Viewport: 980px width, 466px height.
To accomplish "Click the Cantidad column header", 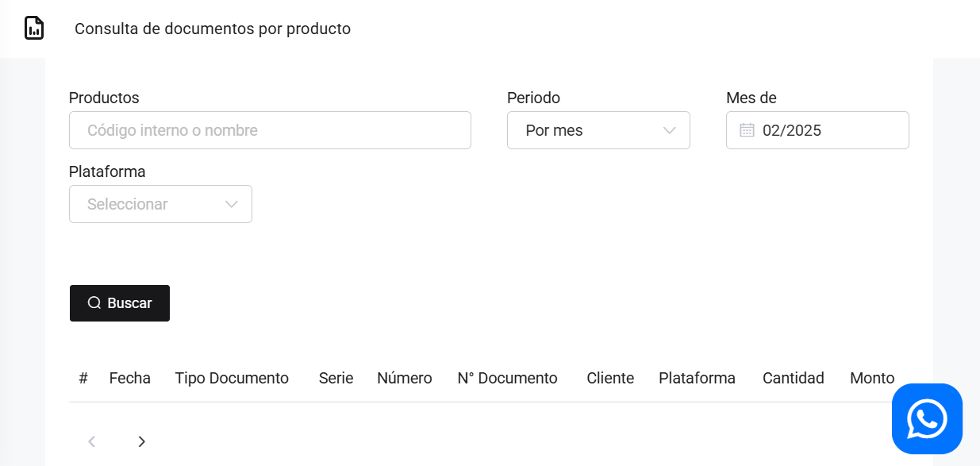I will tap(794, 378).
